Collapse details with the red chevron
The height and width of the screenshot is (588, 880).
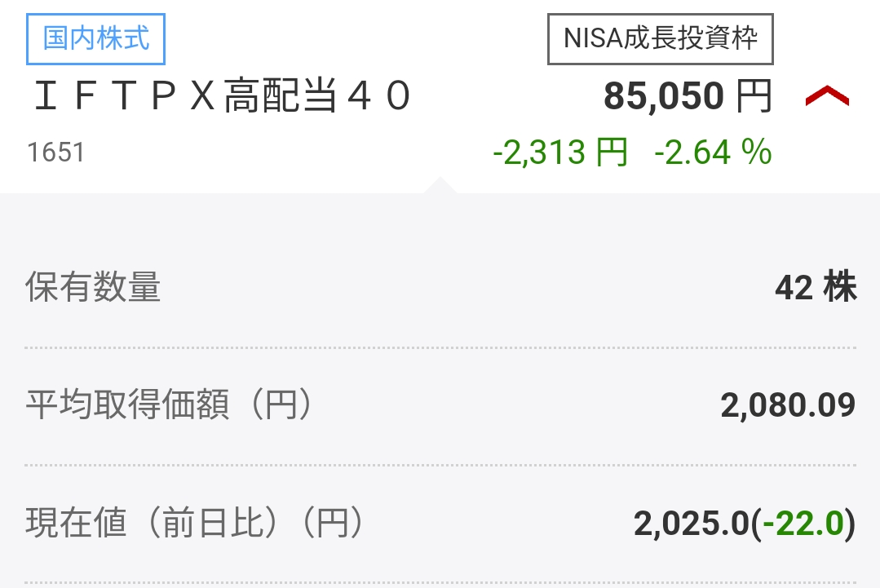click(826, 98)
